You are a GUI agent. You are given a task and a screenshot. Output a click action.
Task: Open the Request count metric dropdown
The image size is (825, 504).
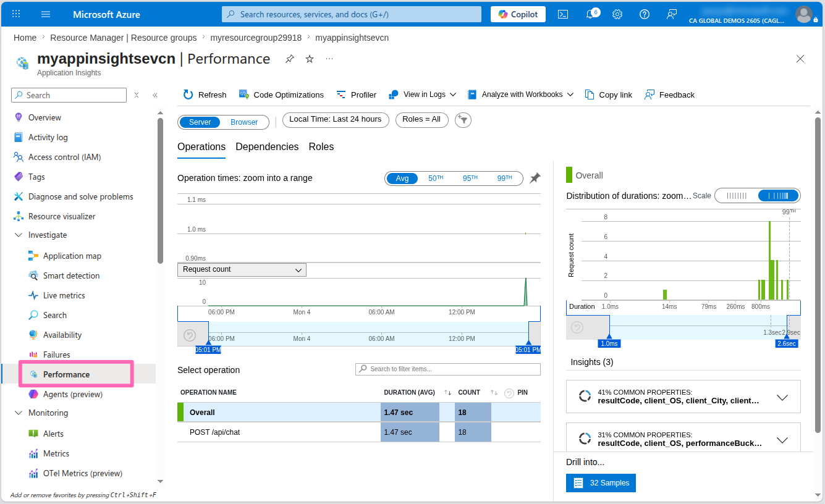pyautogui.click(x=242, y=270)
